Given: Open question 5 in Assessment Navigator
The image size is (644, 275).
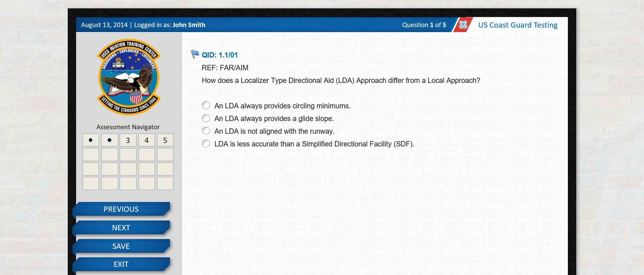Looking at the screenshot, I should click(x=165, y=140).
